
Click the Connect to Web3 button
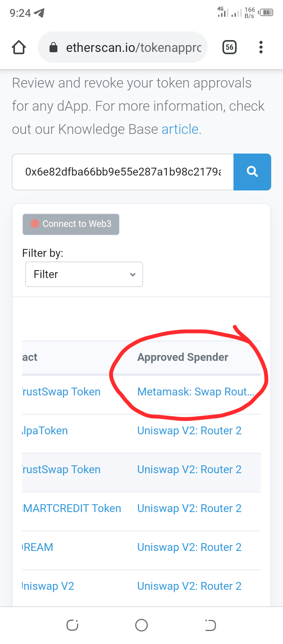tap(71, 224)
